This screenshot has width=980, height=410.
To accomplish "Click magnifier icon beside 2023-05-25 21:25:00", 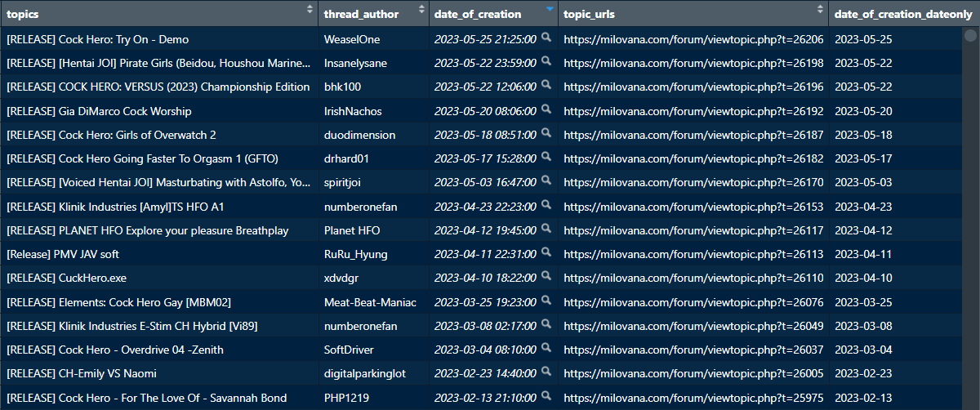I will [546, 38].
